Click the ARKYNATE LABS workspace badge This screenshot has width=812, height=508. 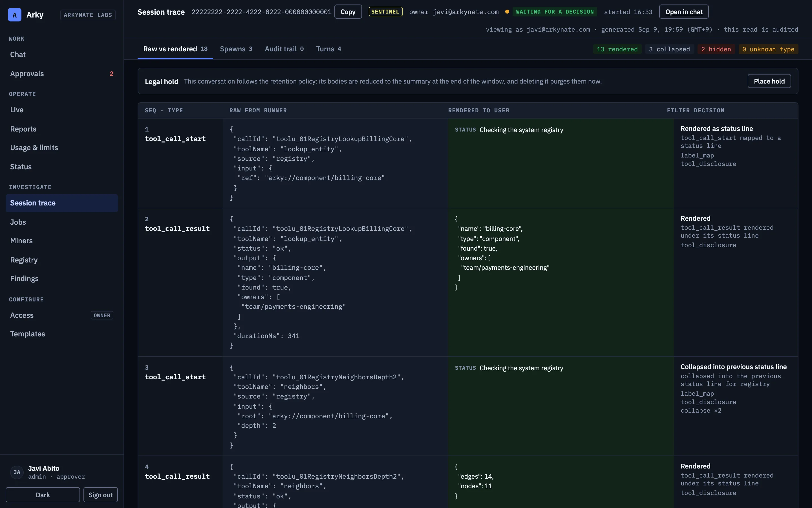[88, 15]
